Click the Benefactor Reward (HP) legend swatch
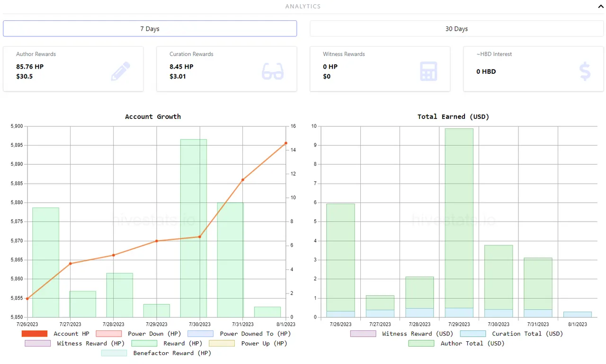 114,353
